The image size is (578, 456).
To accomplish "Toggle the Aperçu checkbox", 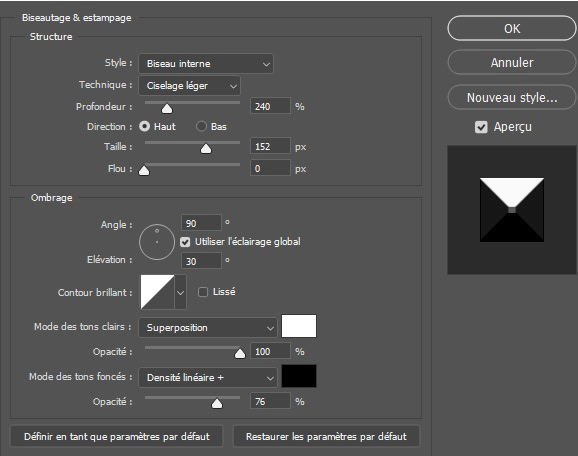I will pyautogui.click(x=481, y=127).
